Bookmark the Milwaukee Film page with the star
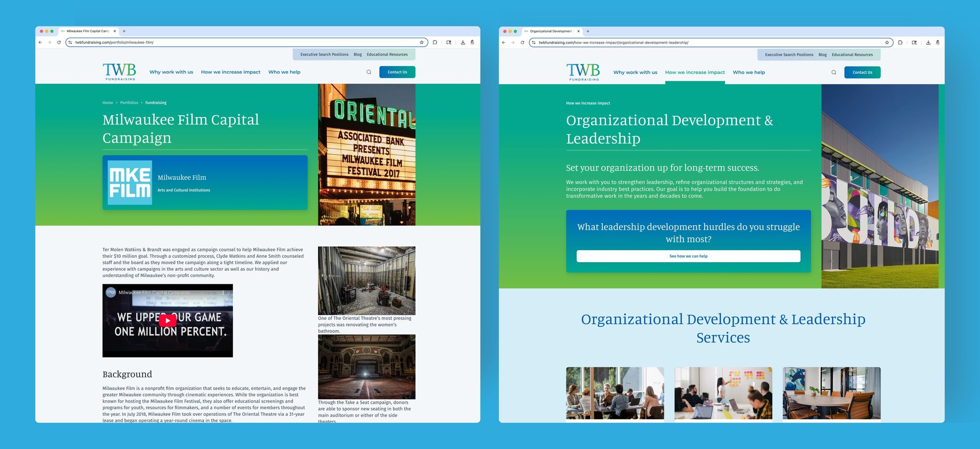This screenshot has height=449, width=980. click(421, 42)
